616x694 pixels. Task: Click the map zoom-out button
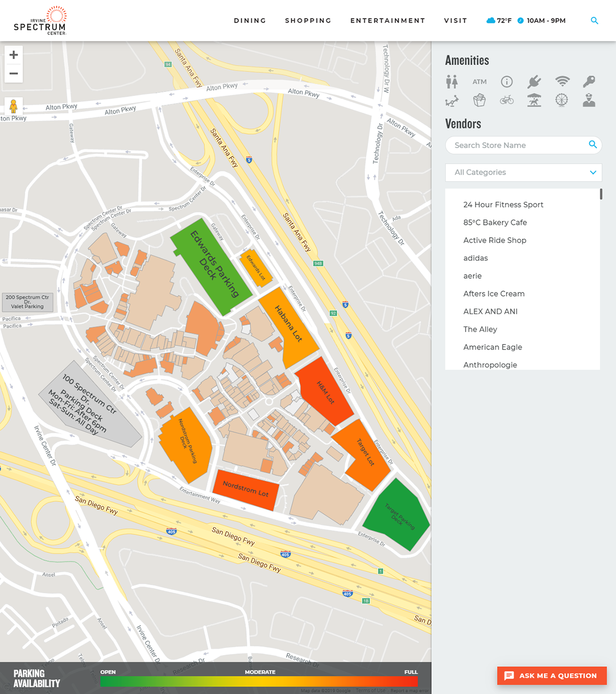13,73
